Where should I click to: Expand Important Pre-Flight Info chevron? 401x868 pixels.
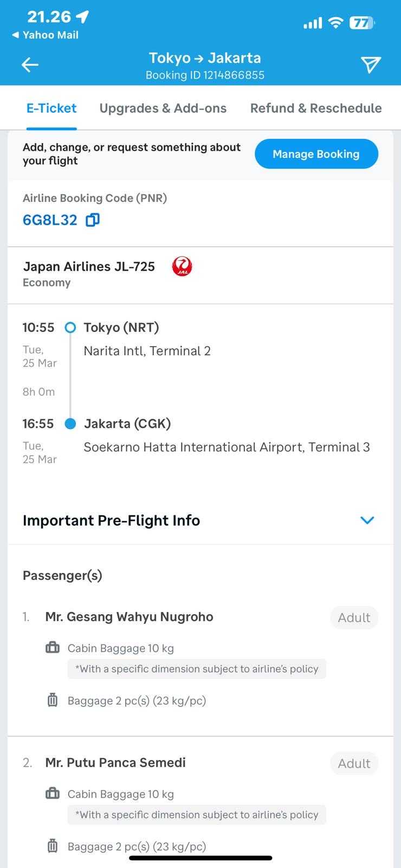(367, 520)
